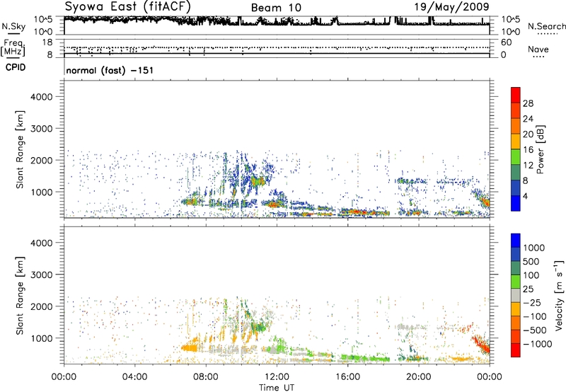
Task: Select the "16" label on Power colorbar
Action: click(528, 150)
